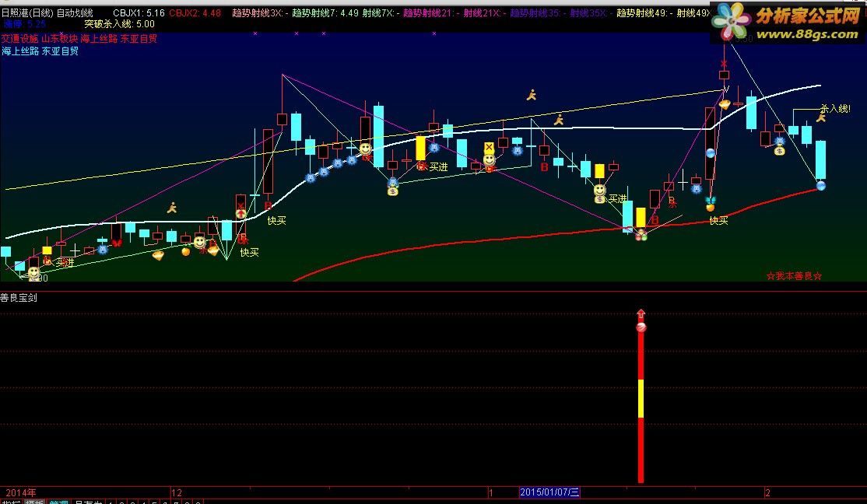Click the 2014年 label on the time axis
867x504 pixels.
[21, 492]
